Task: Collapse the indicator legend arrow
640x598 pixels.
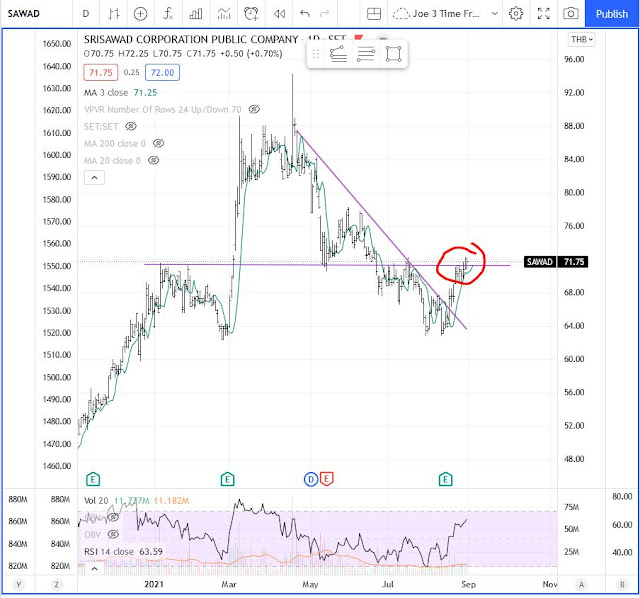Action: coord(94,178)
